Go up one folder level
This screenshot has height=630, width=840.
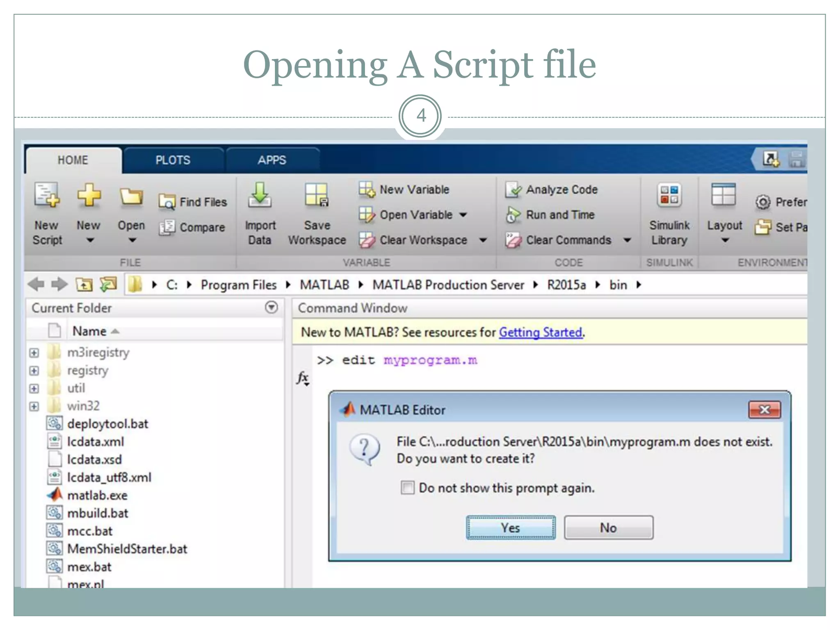tap(84, 284)
